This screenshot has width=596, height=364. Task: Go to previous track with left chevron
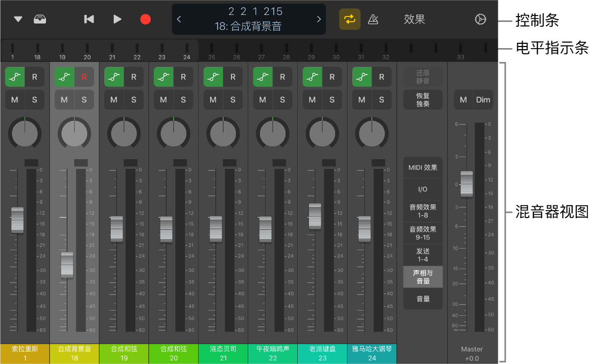pos(179,19)
